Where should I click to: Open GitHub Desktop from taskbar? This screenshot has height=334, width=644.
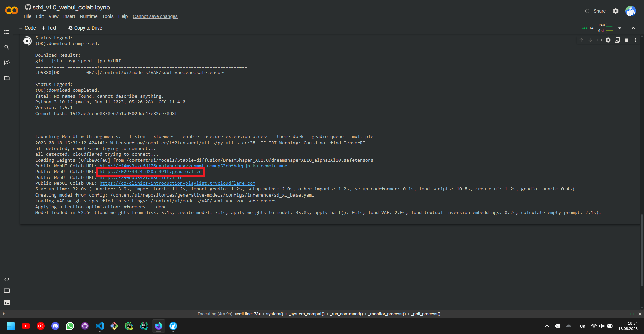[x=85, y=326]
